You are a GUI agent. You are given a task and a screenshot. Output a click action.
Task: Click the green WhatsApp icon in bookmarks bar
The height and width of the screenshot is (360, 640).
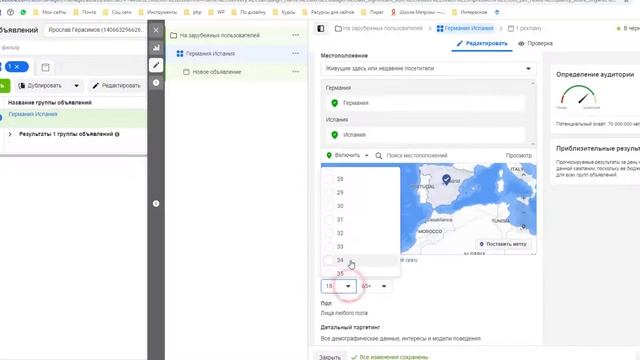point(23,12)
